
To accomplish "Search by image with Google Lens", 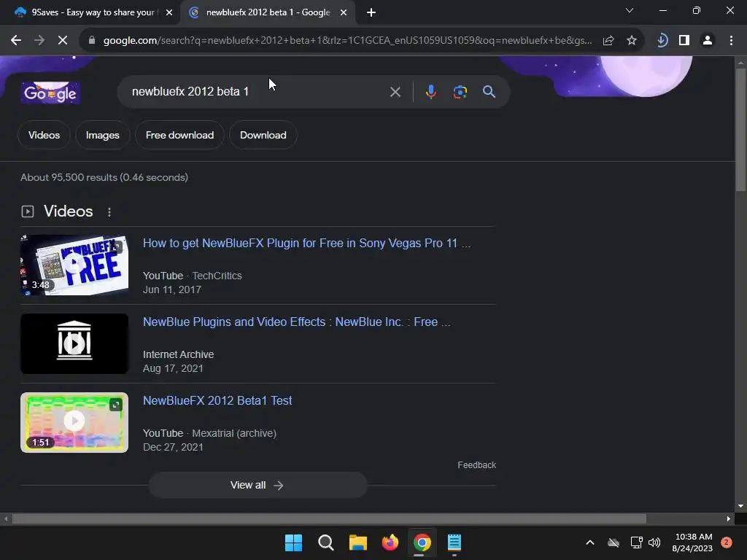I will [460, 92].
